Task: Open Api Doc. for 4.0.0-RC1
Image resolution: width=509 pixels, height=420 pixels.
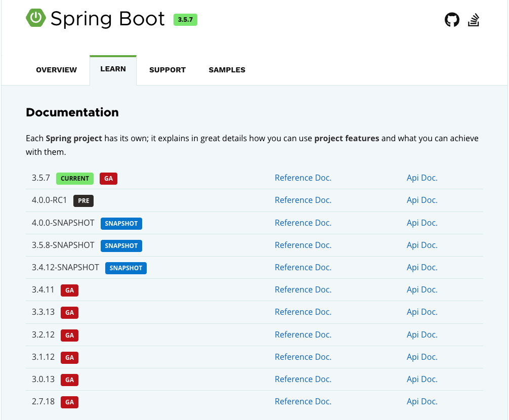Action: 422,200
